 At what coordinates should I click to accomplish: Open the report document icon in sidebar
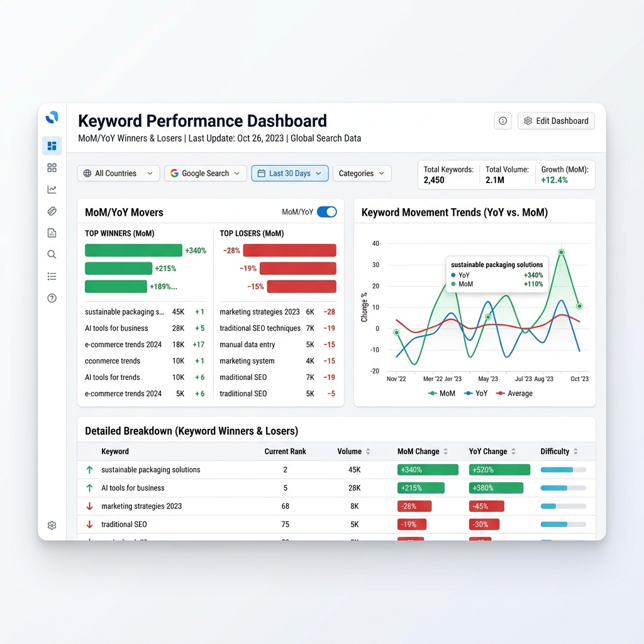click(x=52, y=233)
